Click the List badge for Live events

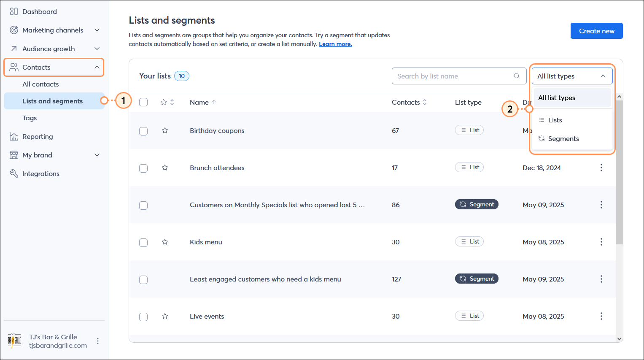pos(469,316)
